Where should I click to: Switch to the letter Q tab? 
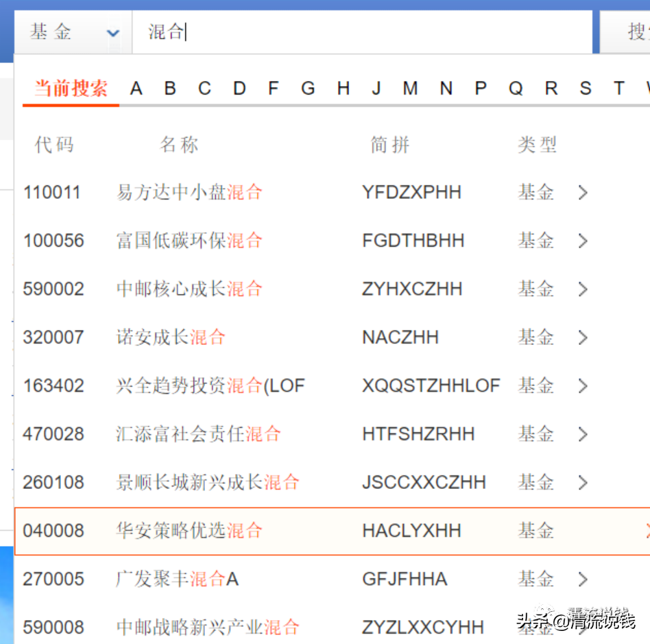[x=516, y=88]
